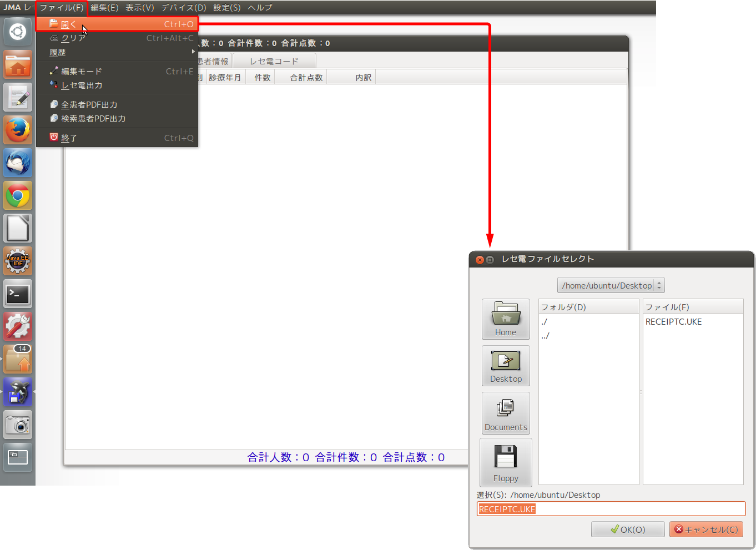Open the ヘルプ menu
Viewport: 756px width, 550px height.
click(260, 8)
